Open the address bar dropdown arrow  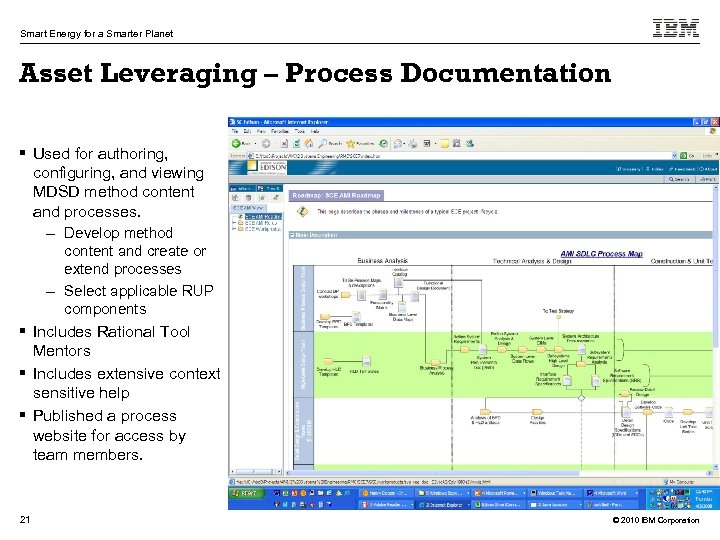pos(675,156)
